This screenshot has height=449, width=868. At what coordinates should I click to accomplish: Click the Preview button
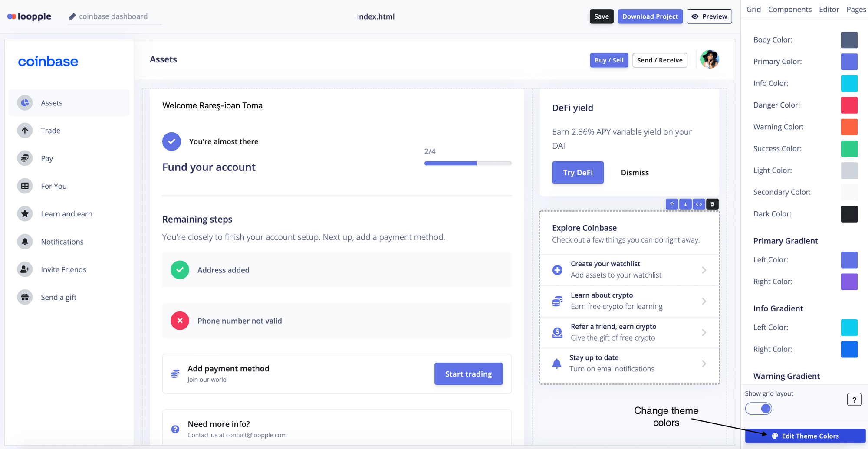tap(709, 16)
